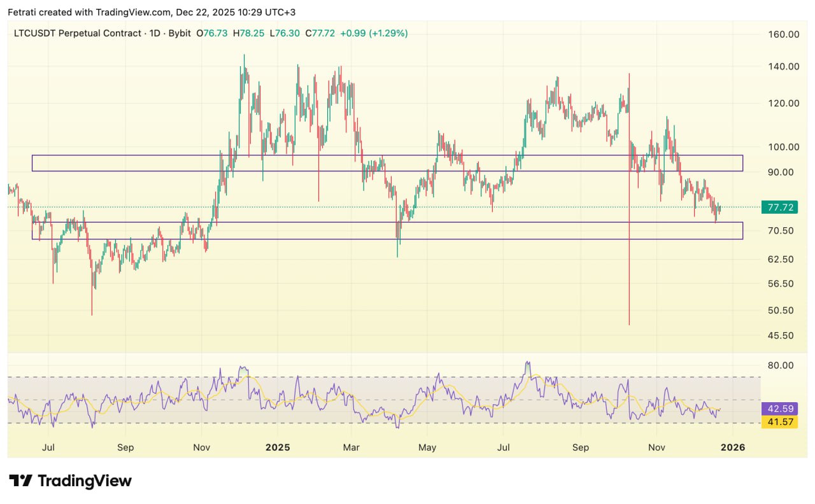Click the purple 42.59 RSI value label
The width and height of the screenshot is (815, 504).
click(x=779, y=409)
